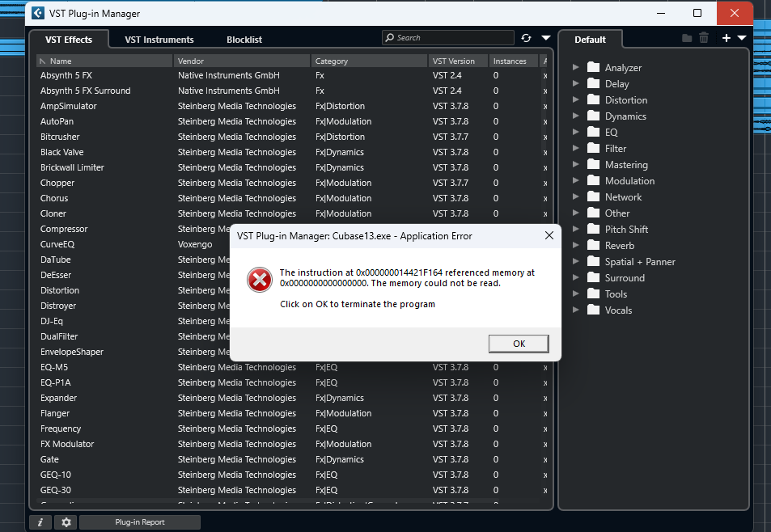Click the folder icon next to EQ

pos(594,132)
